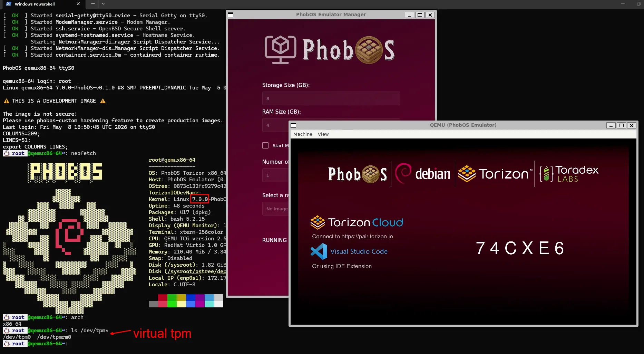The width and height of the screenshot is (644, 354).
Task: Maximize the PhobOS Emulator Manager window
Action: (420, 15)
